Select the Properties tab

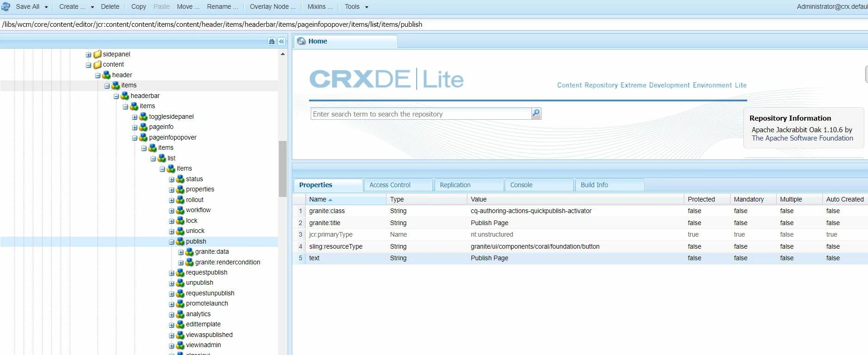point(328,185)
